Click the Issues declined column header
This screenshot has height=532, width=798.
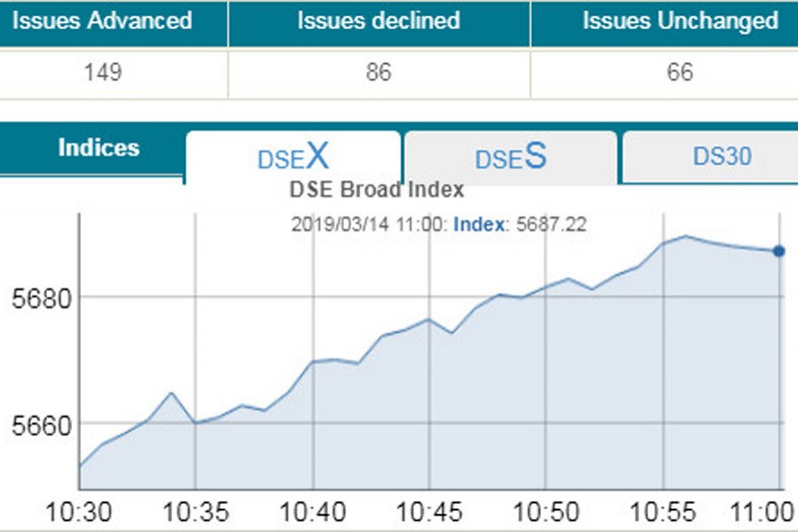379,21
